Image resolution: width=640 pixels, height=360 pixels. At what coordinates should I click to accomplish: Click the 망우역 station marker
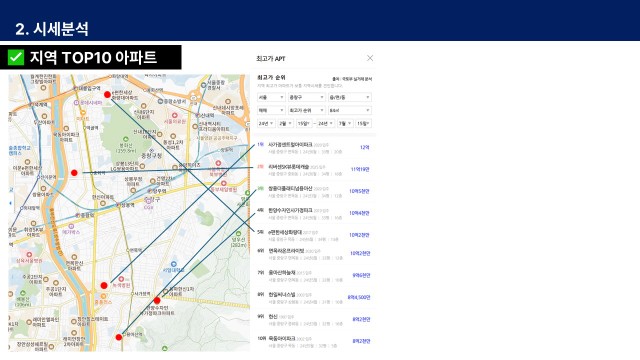(150, 191)
